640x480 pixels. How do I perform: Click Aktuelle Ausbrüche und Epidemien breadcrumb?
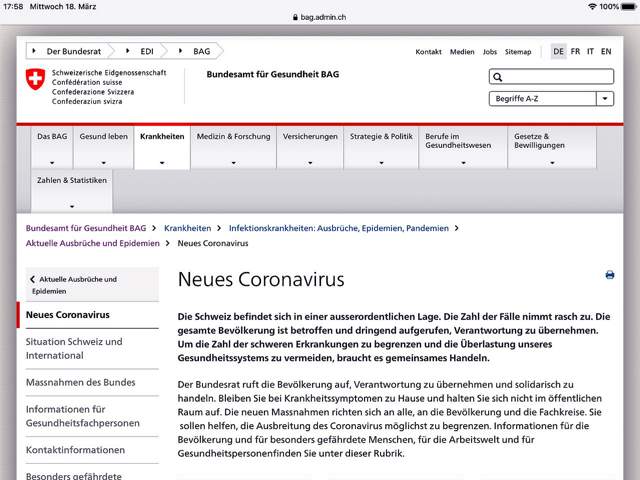[x=93, y=243]
